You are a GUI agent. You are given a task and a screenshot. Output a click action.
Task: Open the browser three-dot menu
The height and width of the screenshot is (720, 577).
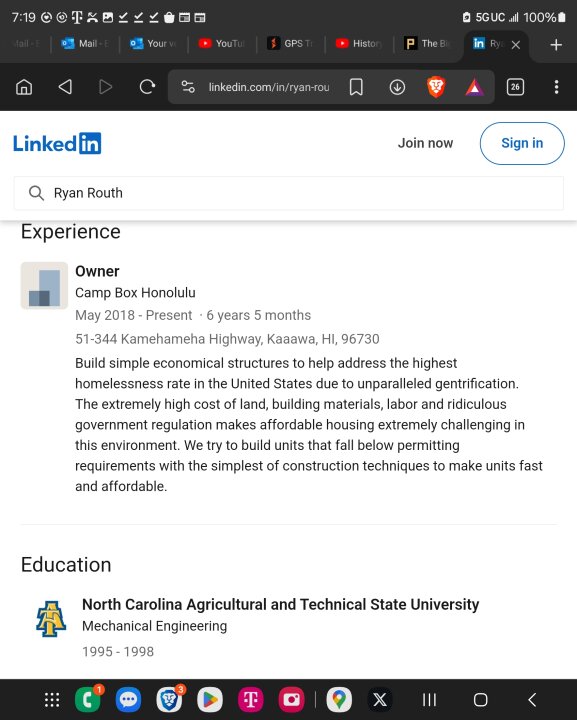(556, 87)
